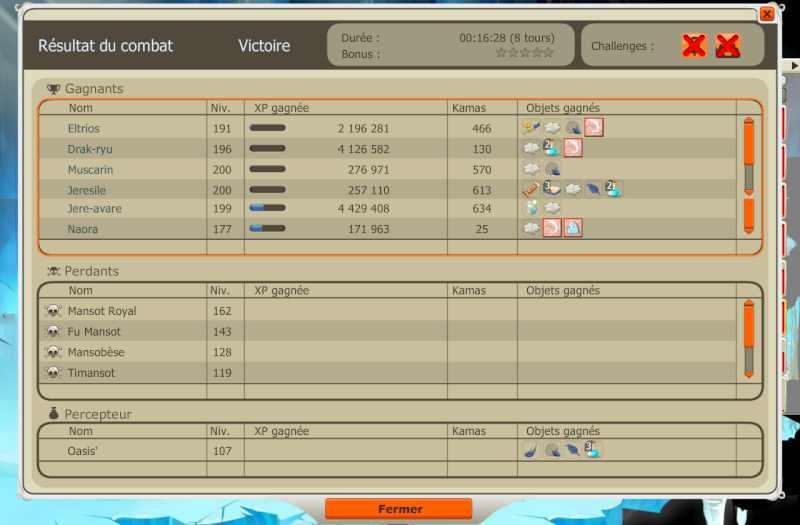800x525 pixels.
Task: Click the x3 potion in Oasis' loot
Action: [593, 449]
